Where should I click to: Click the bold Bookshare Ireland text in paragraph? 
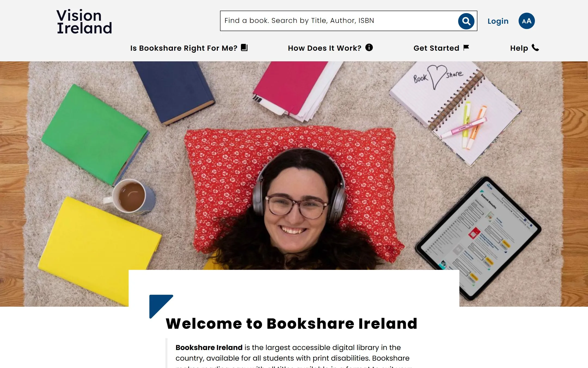pos(209,348)
